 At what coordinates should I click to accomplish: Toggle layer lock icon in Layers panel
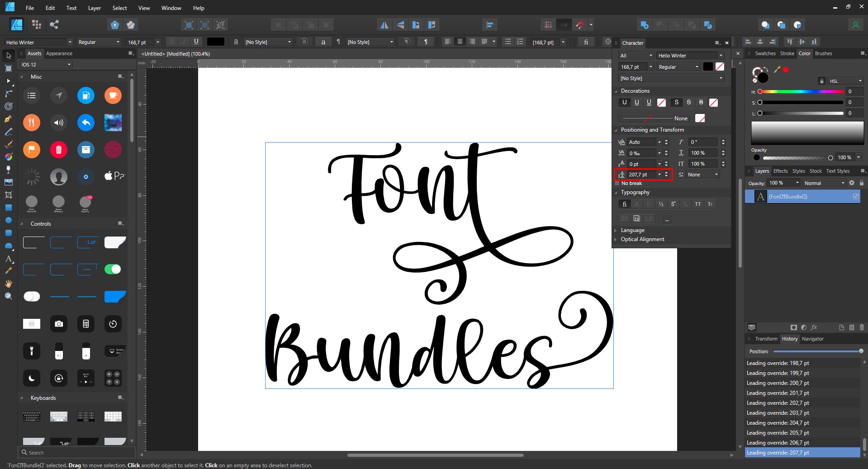click(x=862, y=183)
